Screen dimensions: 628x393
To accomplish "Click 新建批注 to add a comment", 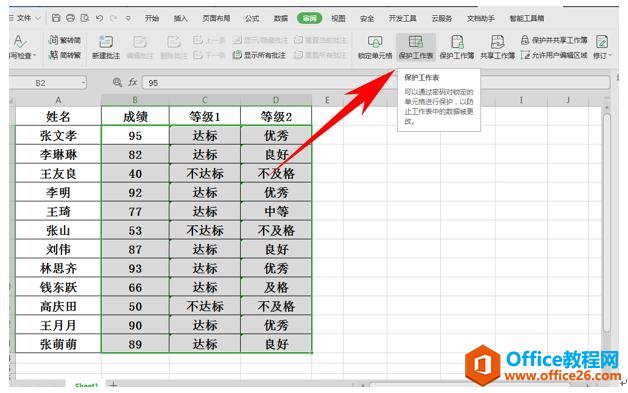I will click(106, 47).
